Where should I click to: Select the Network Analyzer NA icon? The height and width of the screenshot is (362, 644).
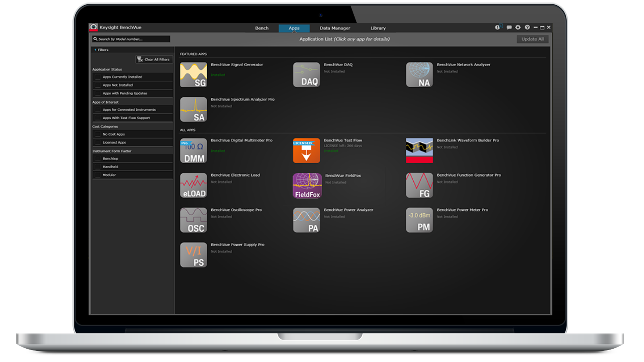tap(419, 75)
